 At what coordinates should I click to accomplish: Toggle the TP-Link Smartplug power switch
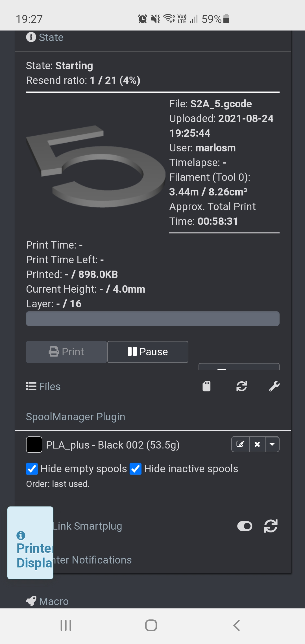pyautogui.click(x=245, y=526)
